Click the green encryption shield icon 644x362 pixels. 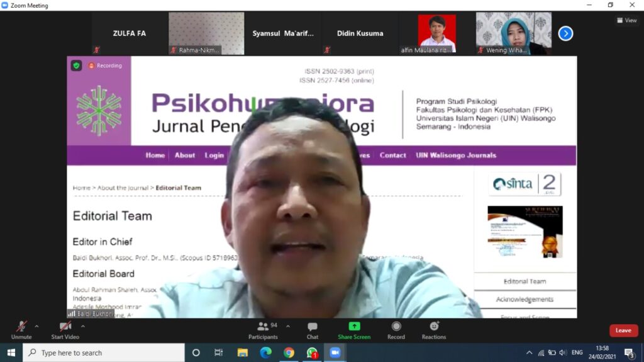[76, 65]
